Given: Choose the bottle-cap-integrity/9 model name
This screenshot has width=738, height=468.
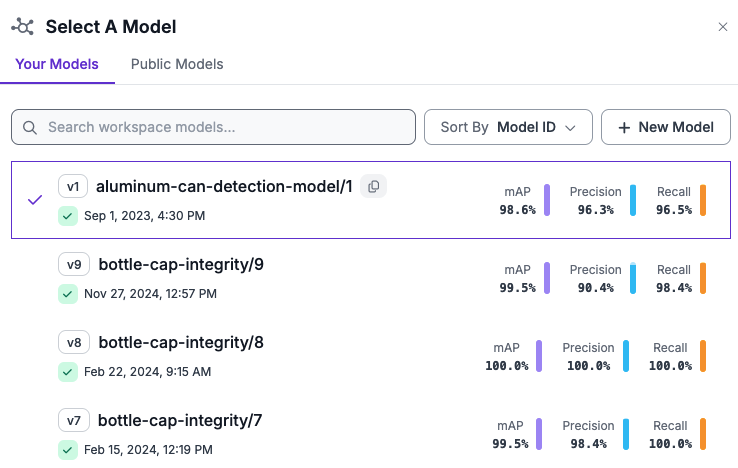Looking at the screenshot, I should tap(181, 265).
